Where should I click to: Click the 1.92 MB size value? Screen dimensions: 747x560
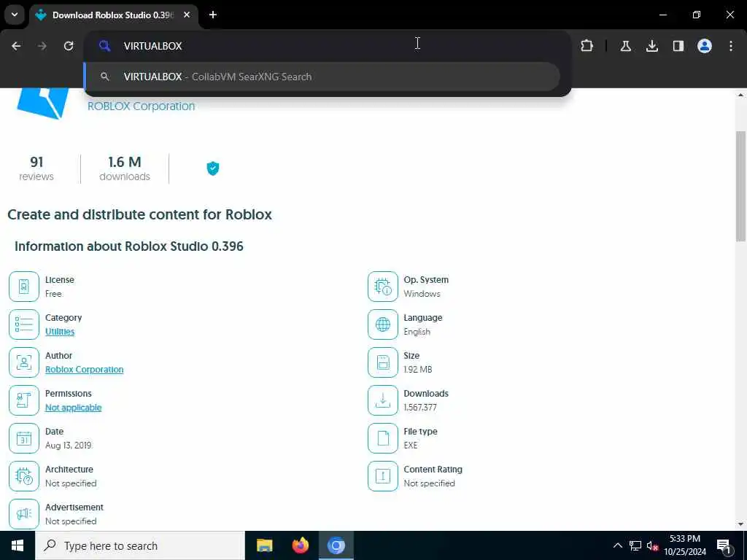click(x=418, y=370)
